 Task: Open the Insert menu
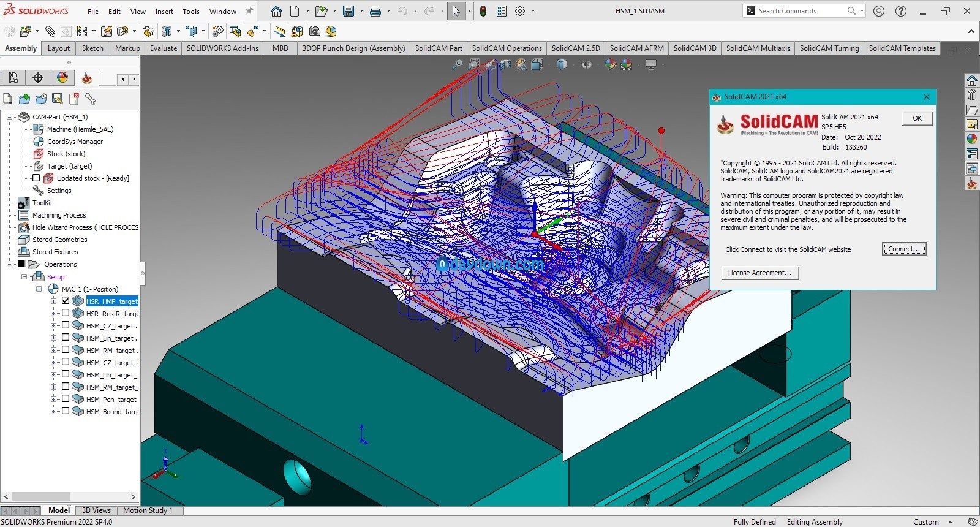pyautogui.click(x=164, y=12)
